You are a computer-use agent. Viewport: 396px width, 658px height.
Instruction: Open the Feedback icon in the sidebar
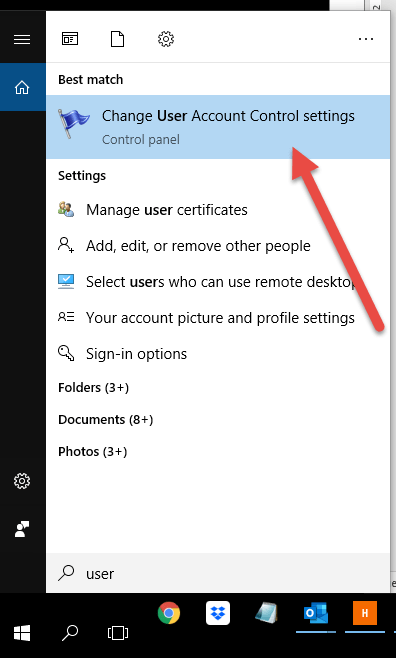pos(22,529)
